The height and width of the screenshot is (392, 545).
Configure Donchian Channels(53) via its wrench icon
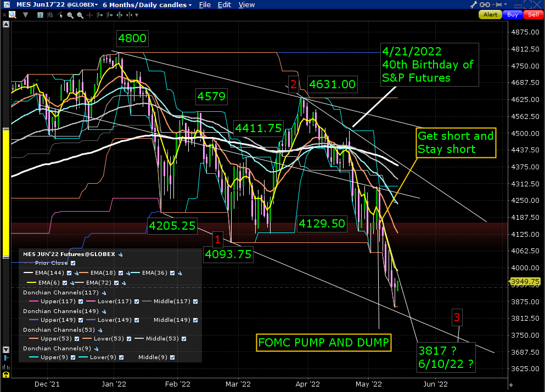(100, 330)
